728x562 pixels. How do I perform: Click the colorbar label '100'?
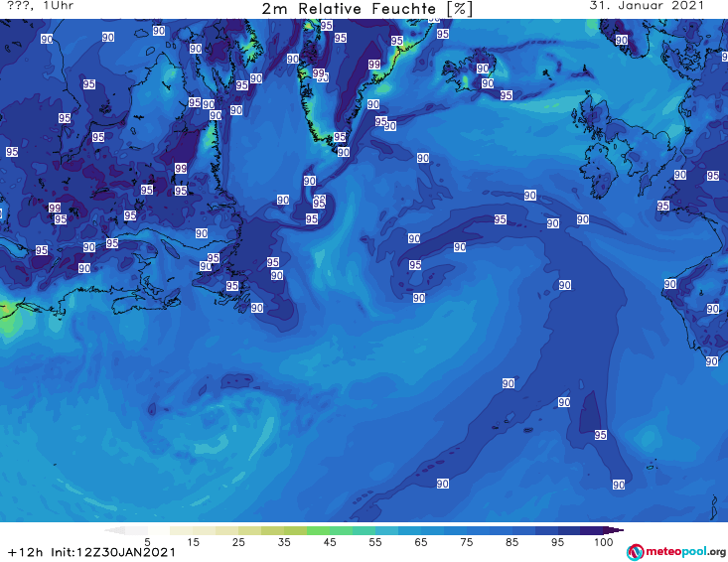pyautogui.click(x=604, y=542)
